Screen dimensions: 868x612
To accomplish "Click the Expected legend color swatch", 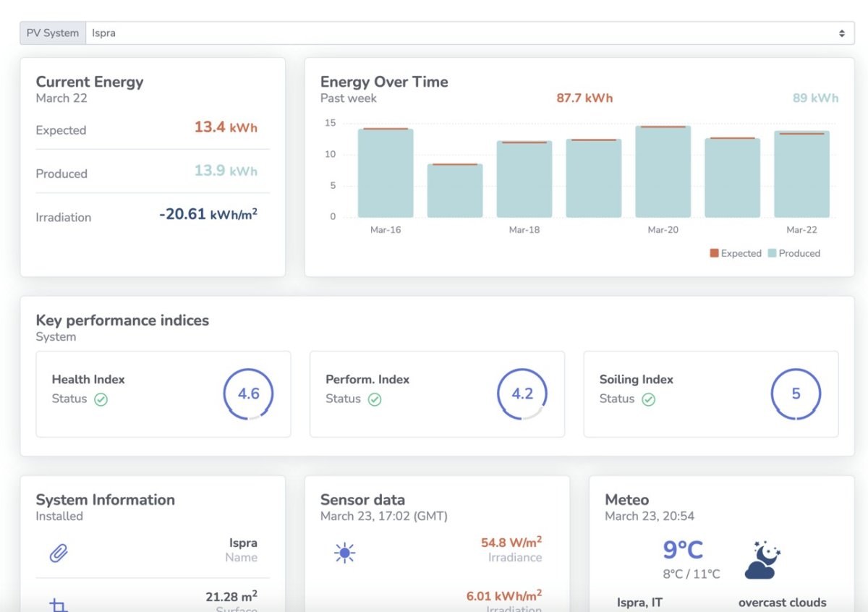I will tap(714, 253).
